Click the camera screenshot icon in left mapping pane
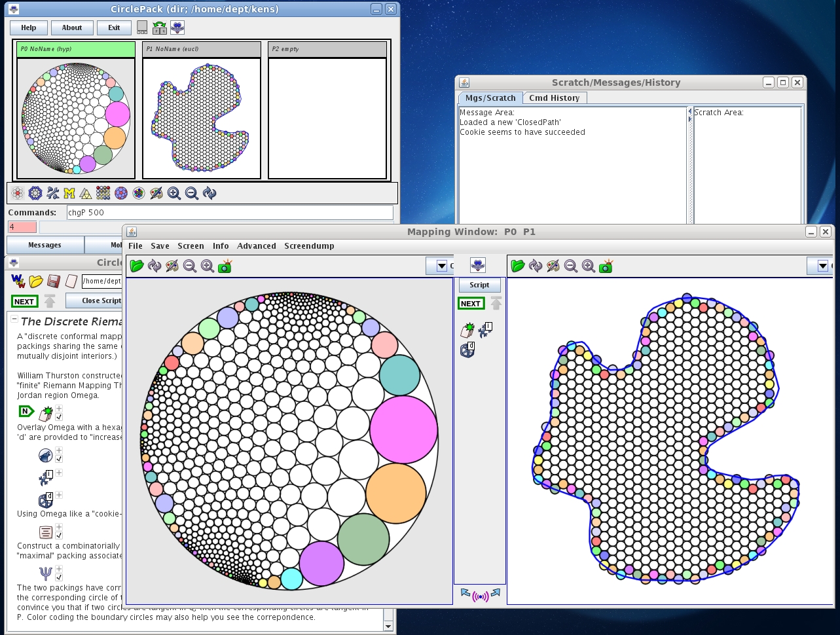840x635 pixels. pos(225,266)
